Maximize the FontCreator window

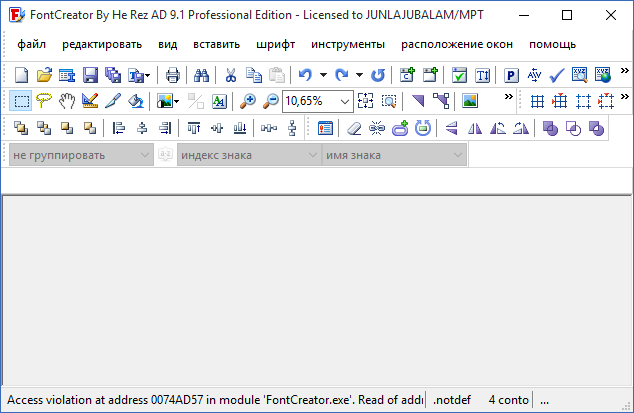pos(567,15)
